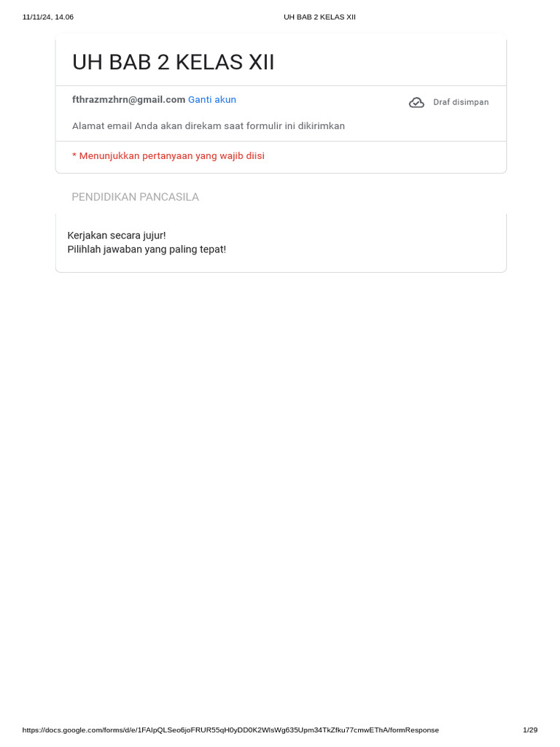Click the 11/11/24, 14.06 timestamp
Viewport: 560px width, 747px height.
tap(48, 17)
